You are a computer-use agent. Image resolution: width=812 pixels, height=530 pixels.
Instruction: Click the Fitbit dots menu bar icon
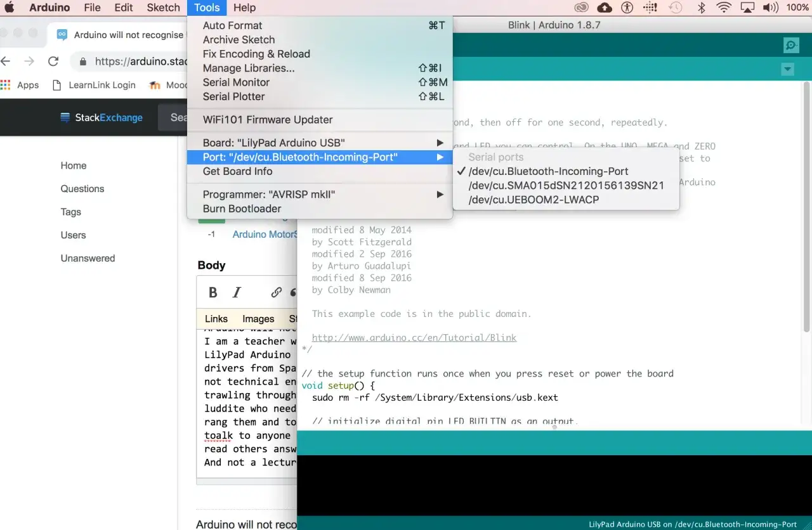(x=650, y=8)
